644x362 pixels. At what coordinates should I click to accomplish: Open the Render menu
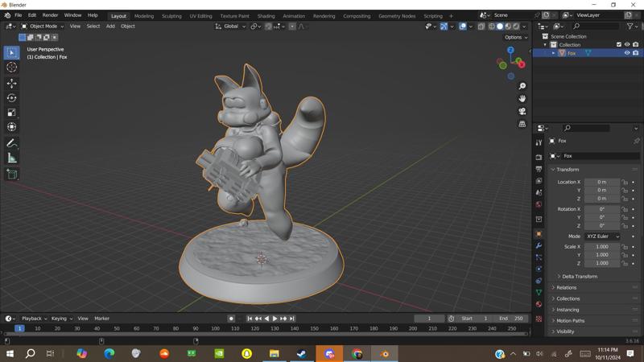pyautogui.click(x=50, y=15)
